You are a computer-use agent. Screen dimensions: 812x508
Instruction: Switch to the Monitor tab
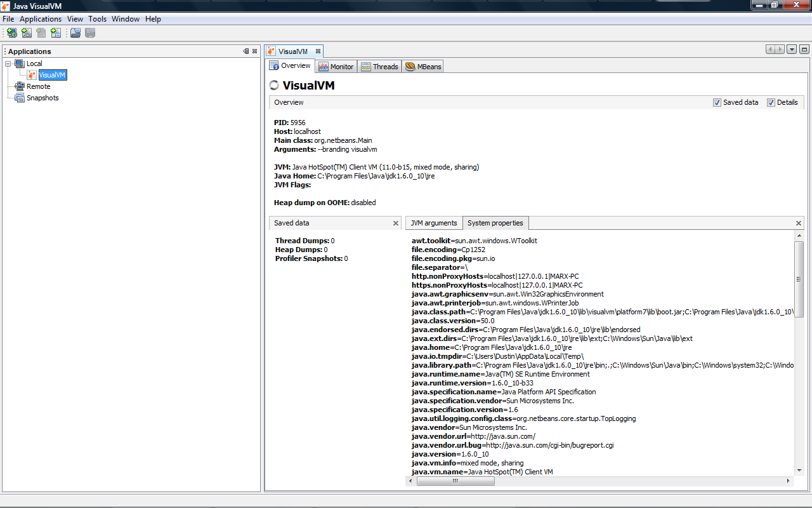coord(336,65)
